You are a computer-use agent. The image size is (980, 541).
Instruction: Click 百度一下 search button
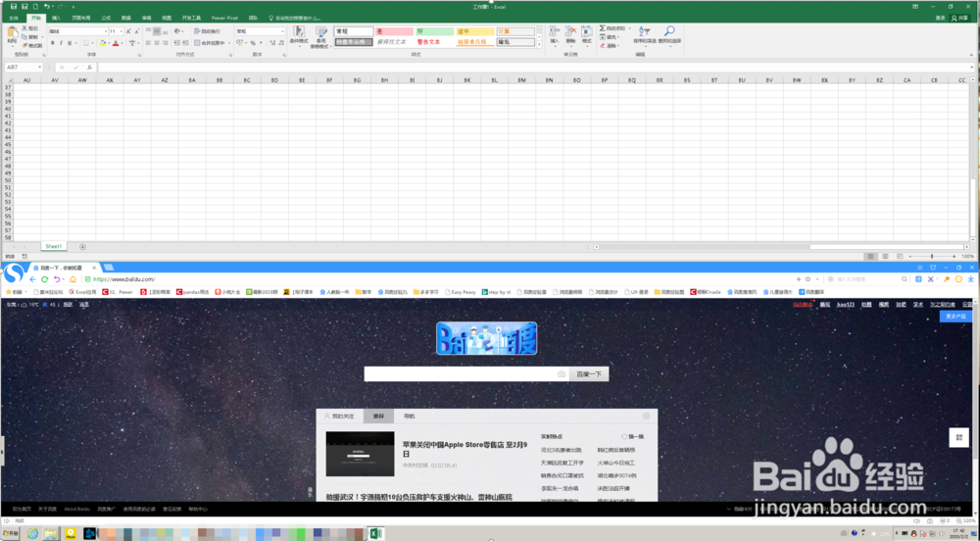(589, 374)
